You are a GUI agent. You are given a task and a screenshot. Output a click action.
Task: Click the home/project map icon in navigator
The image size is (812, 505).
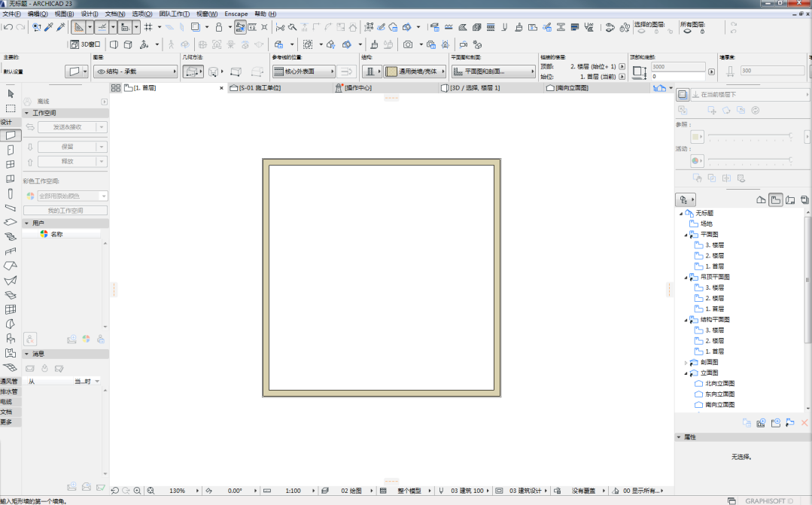point(762,199)
